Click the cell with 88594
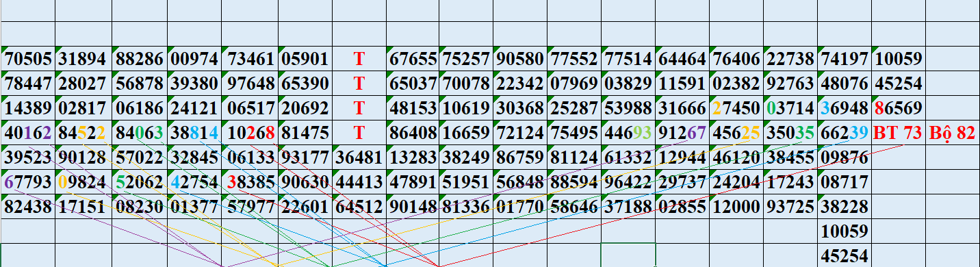 point(574,182)
